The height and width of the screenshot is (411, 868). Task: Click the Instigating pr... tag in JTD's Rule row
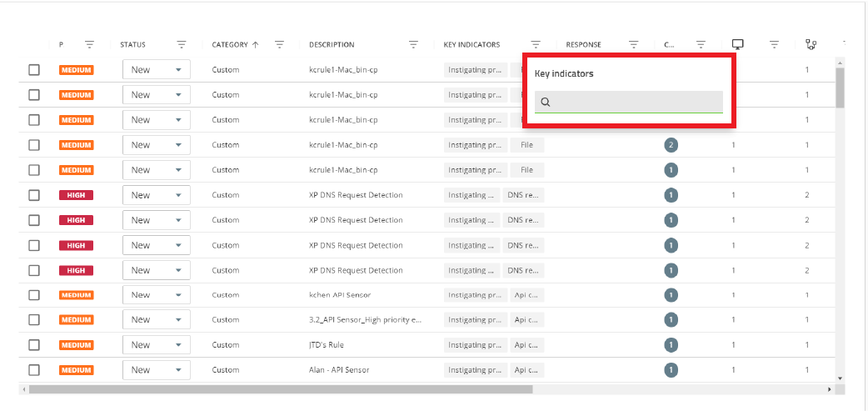coord(475,345)
